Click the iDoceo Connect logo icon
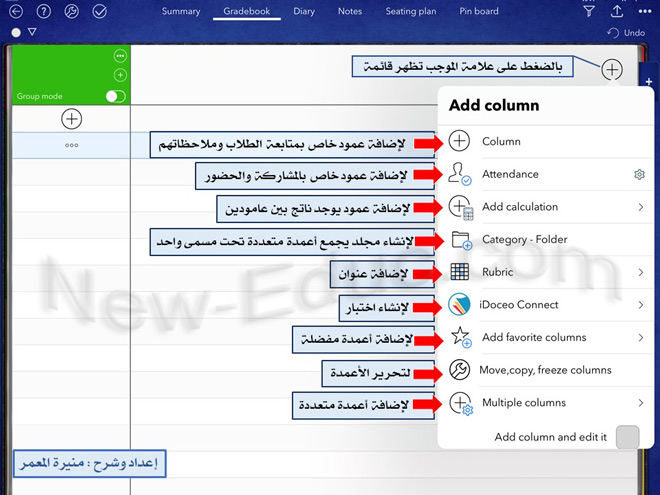Screen dimensions: 660x495 (x=459, y=304)
